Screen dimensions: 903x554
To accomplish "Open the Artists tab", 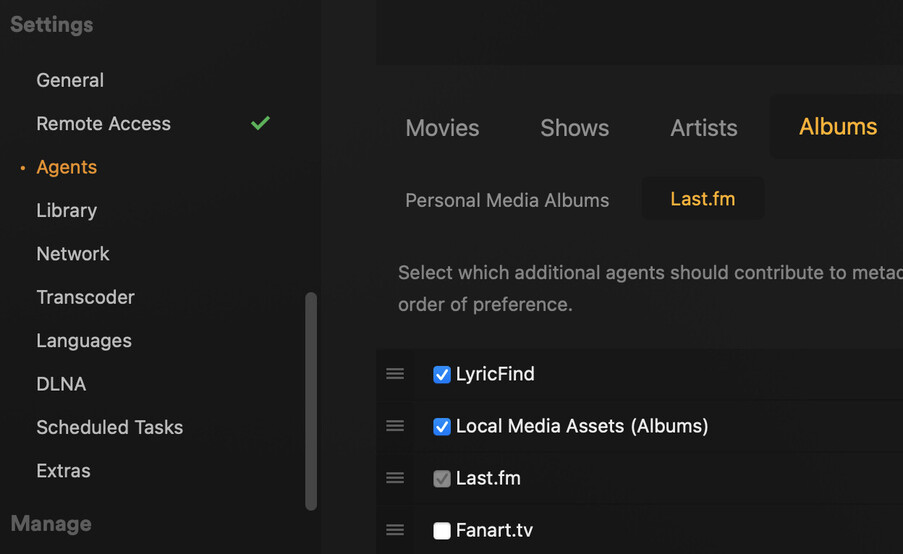I will tap(704, 128).
